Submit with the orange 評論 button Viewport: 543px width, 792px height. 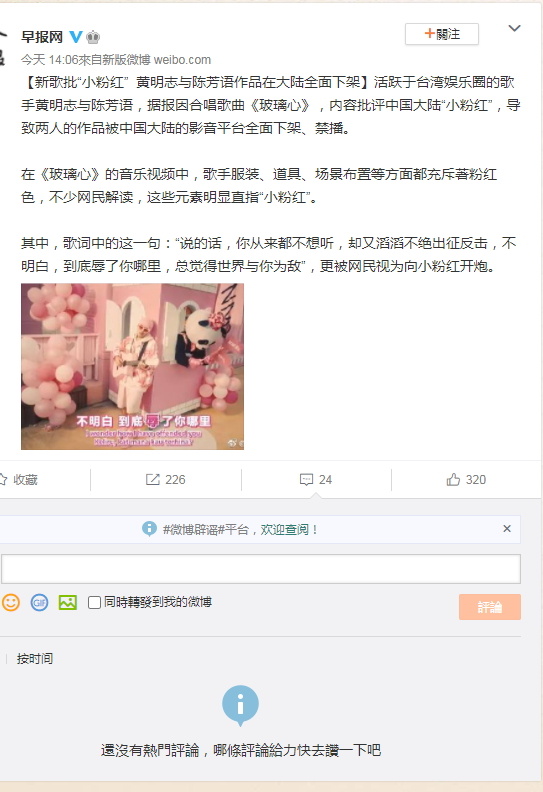tap(489, 607)
